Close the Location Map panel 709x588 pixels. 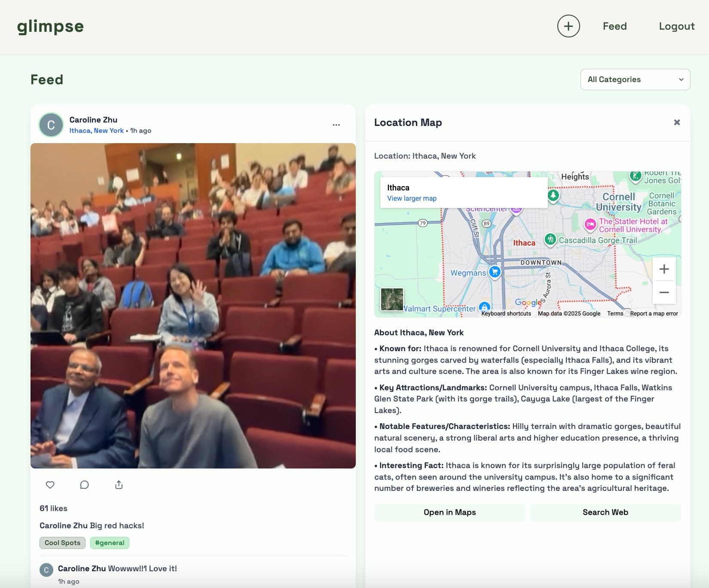pos(677,122)
